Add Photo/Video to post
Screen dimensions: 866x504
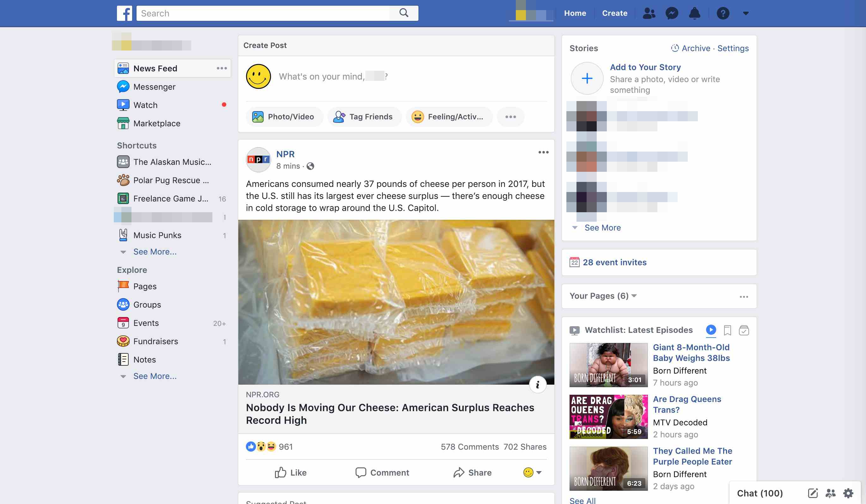(x=284, y=117)
